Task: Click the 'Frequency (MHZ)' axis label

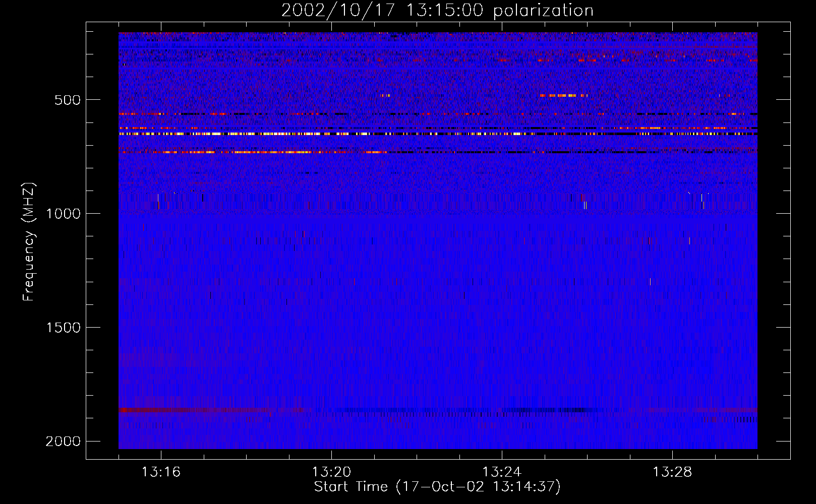Action: pyautogui.click(x=29, y=242)
